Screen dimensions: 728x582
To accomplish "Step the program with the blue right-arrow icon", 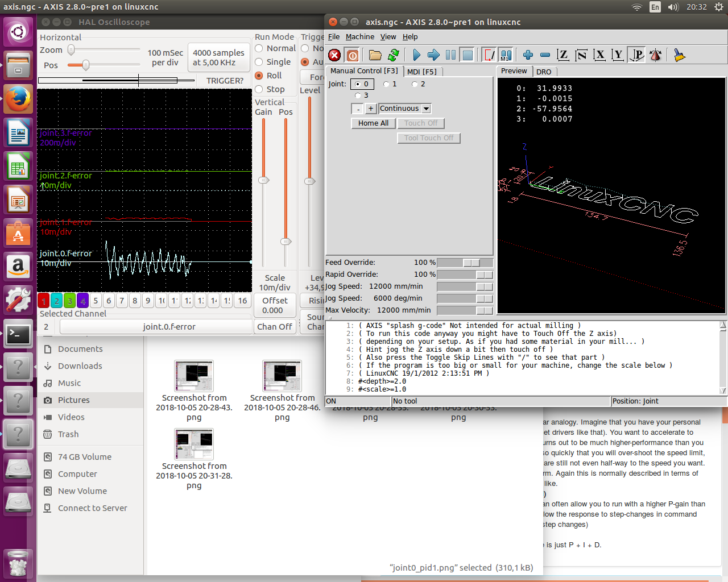I will tap(433, 55).
